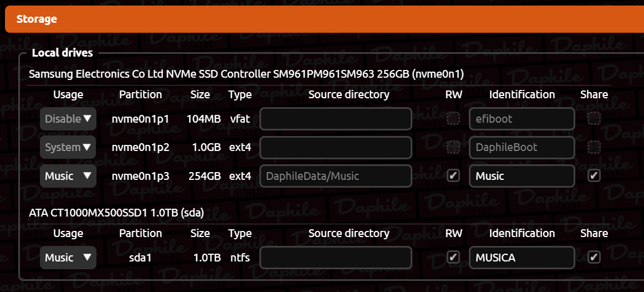
Task: Click the Storage section header bar
Action: 324,19
